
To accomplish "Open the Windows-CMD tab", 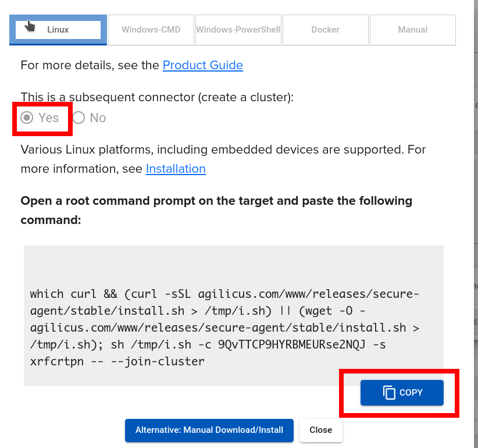I will coord(151,30).
